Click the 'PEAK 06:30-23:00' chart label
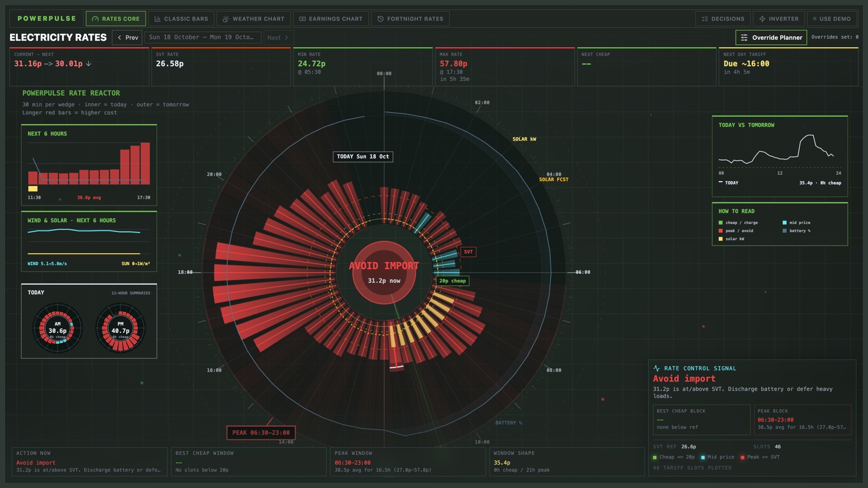Viewport: 868px width, 488px height. click(x=261, y=433)
